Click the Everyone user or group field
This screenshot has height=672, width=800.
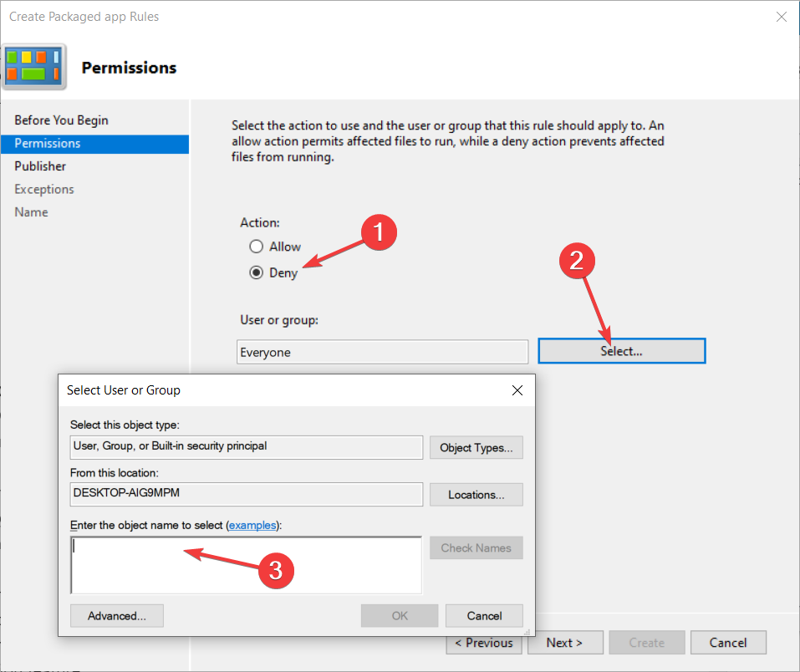pyautogui.click(x=382, y=352)
